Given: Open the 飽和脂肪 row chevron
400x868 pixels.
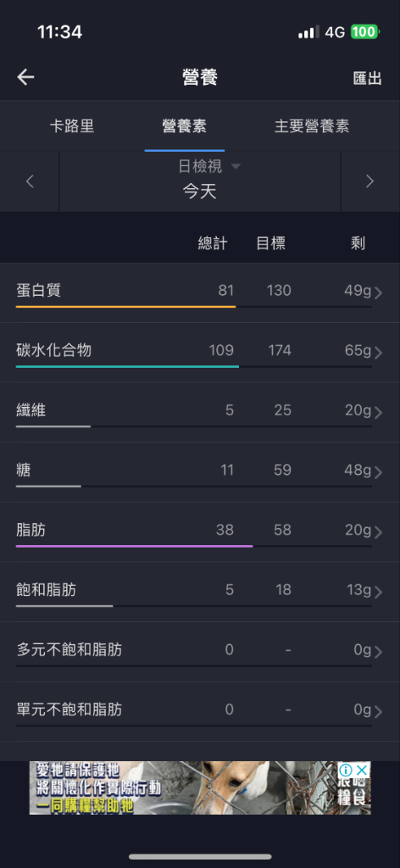Looking at the screenshot, I should pos(379,592).
